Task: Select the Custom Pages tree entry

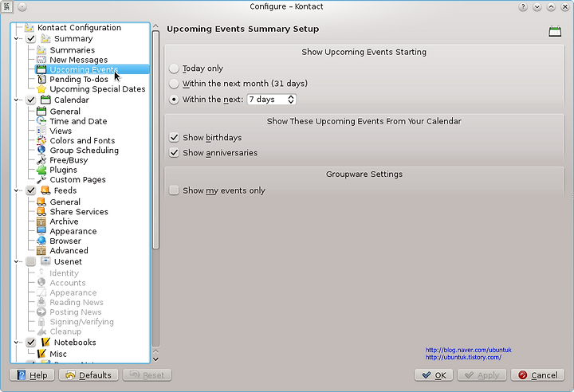Action: point(77,179)
